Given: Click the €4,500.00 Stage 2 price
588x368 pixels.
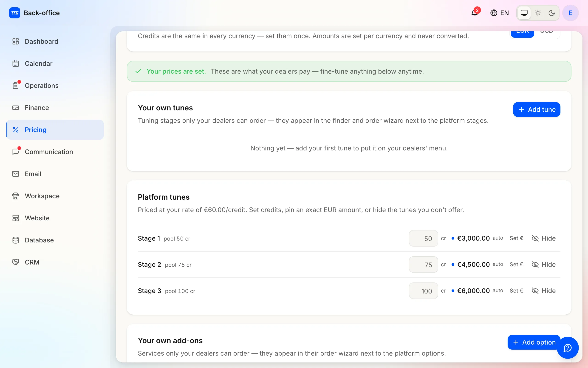Looking at the screenshot, I should [473, 264].
